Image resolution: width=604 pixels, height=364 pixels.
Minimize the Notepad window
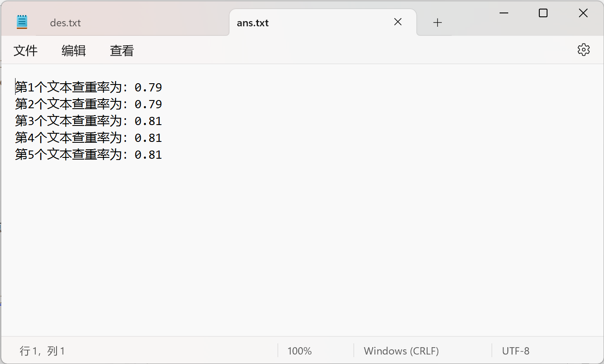[503, 13]
